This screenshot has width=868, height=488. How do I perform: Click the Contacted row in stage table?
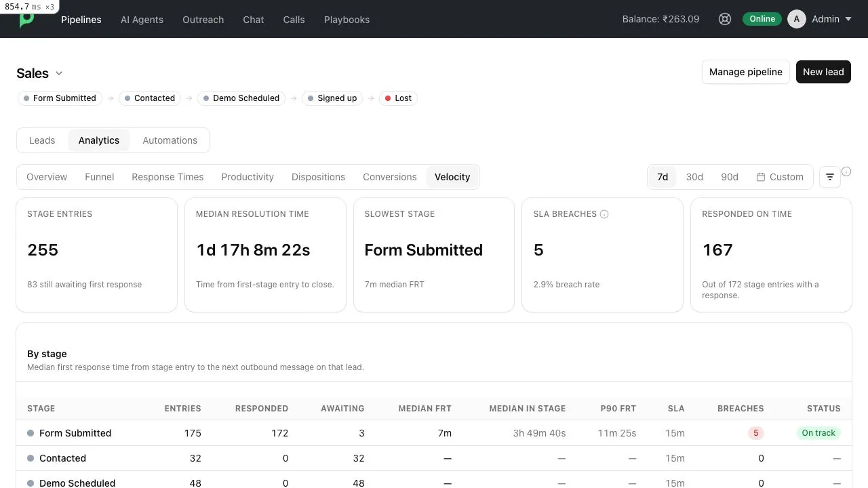coord(434,458)
